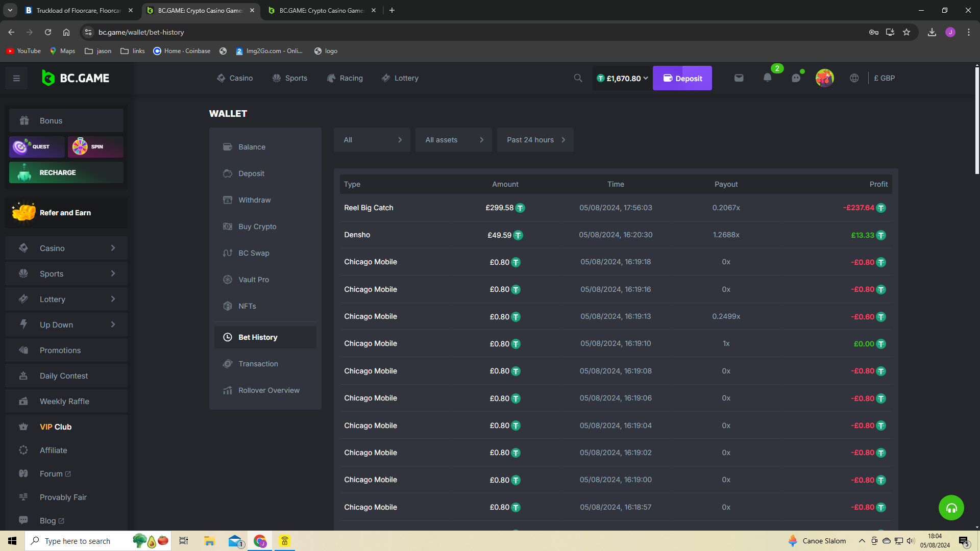Click the Spin wheel badge in sidebar
The width and height of the screenshot is (980, 551).
click(x=95, y=146)
